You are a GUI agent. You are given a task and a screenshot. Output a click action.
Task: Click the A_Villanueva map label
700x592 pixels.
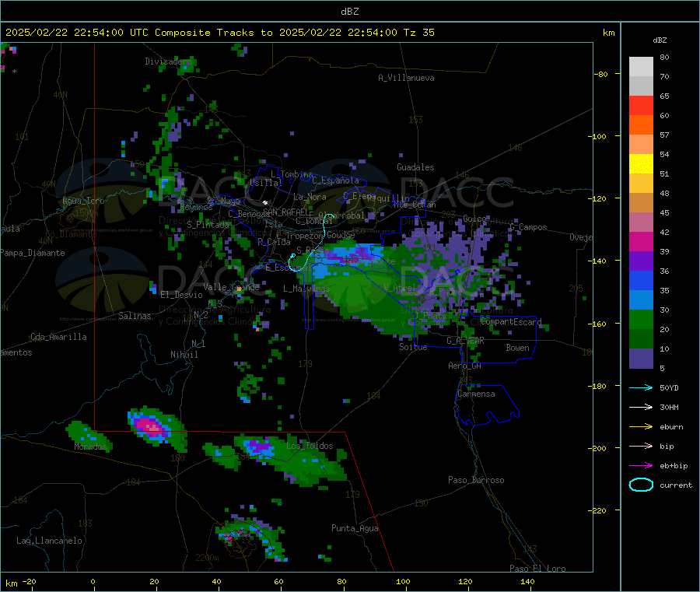406,78
